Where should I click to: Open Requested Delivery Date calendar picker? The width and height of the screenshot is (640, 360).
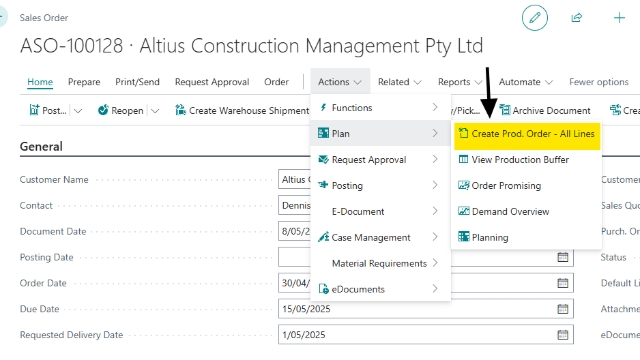coord(563,335)
